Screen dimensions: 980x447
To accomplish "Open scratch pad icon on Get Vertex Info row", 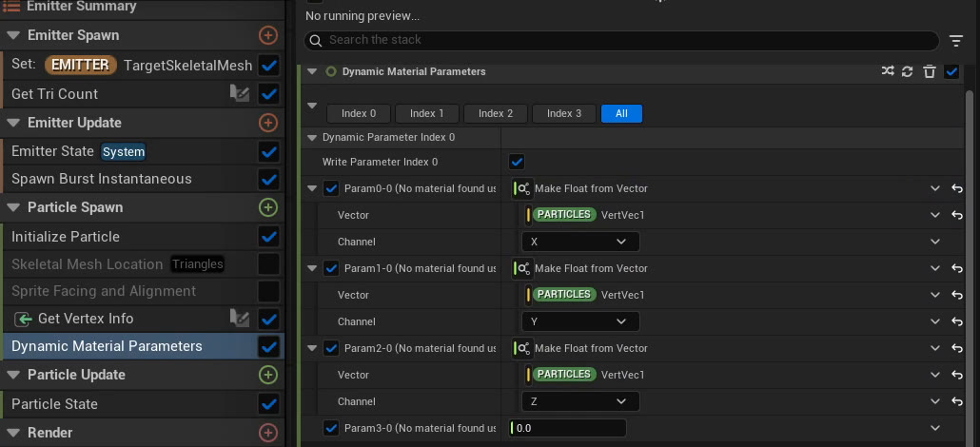I will pyautogui.click(x=240, y=319).
